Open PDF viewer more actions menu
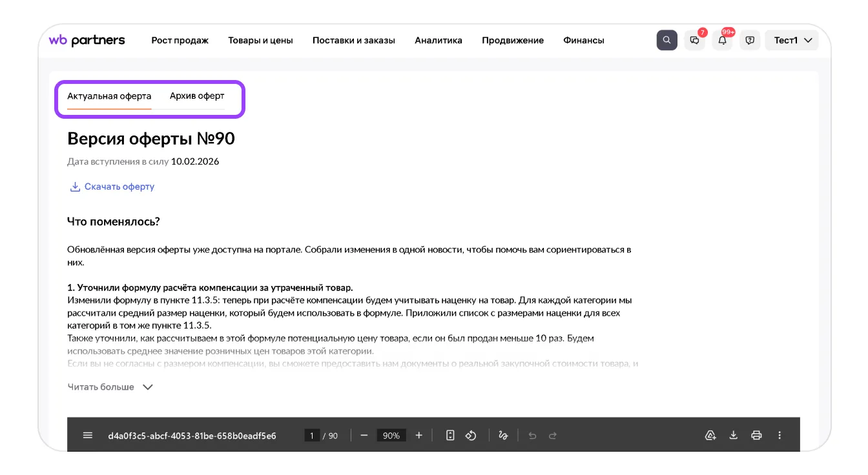This screenshot has width=868, height=475. [x=780, y=436]
